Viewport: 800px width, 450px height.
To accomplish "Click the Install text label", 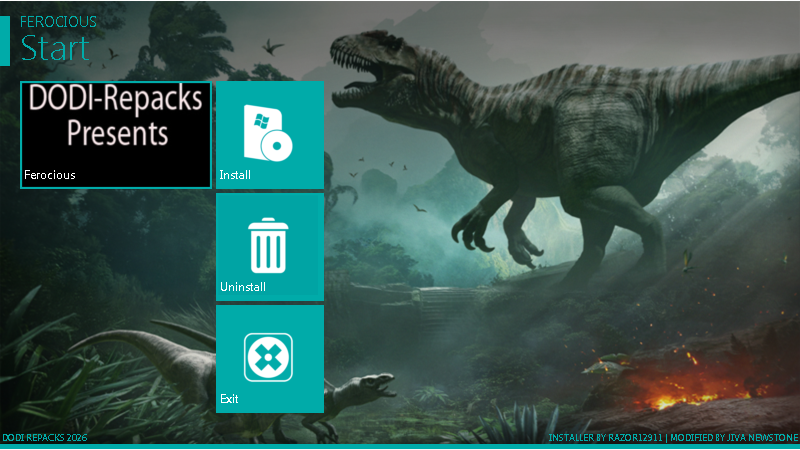I will point(235,175).
